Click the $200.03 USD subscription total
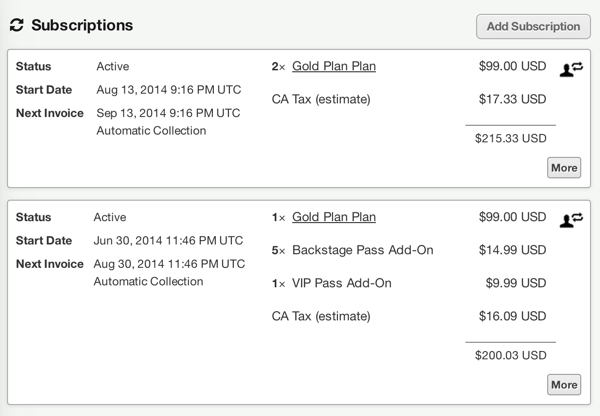 [510, 355]
